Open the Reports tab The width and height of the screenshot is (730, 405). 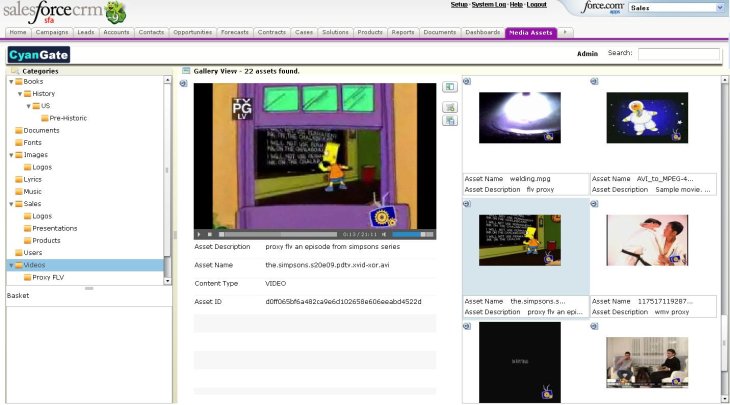click(x=403, y=32)
